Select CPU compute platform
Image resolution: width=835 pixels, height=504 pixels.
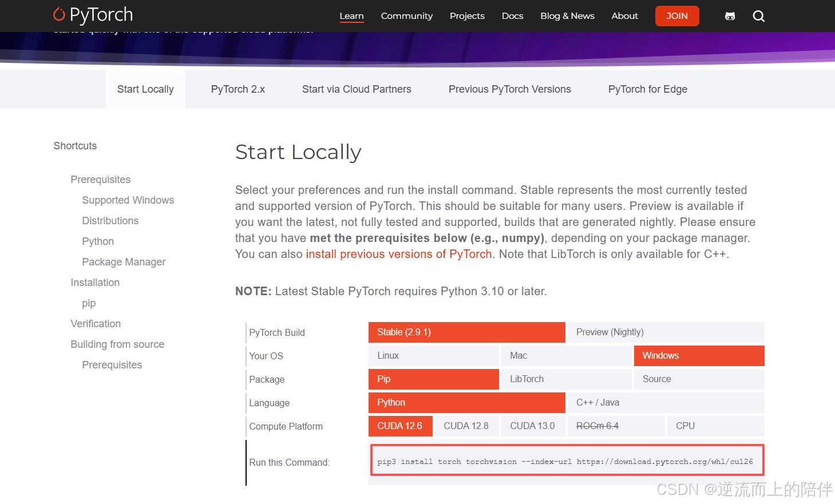point(716,426)
